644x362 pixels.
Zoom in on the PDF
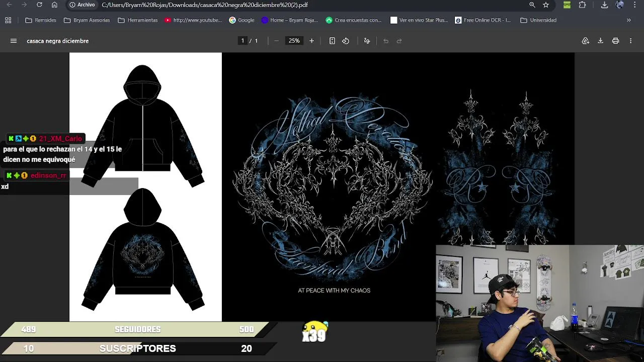311,41
